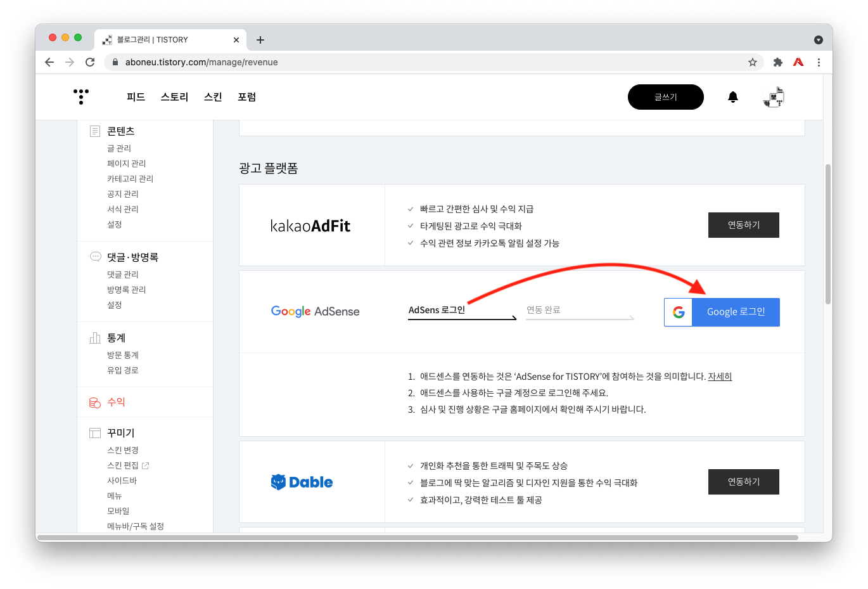The width and height of the screenshot is (868, 589).
Task: Close the 블로그관리 TISTORY tab
Action: pyautogui.click(x=236, y=40)
